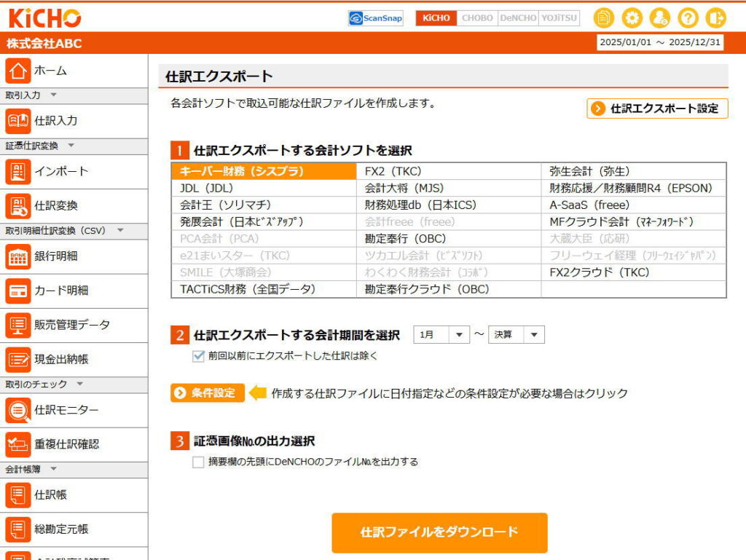Open the カード明細 credit card icon
Screen dimensions: 746x560
[x=17, y=291]
